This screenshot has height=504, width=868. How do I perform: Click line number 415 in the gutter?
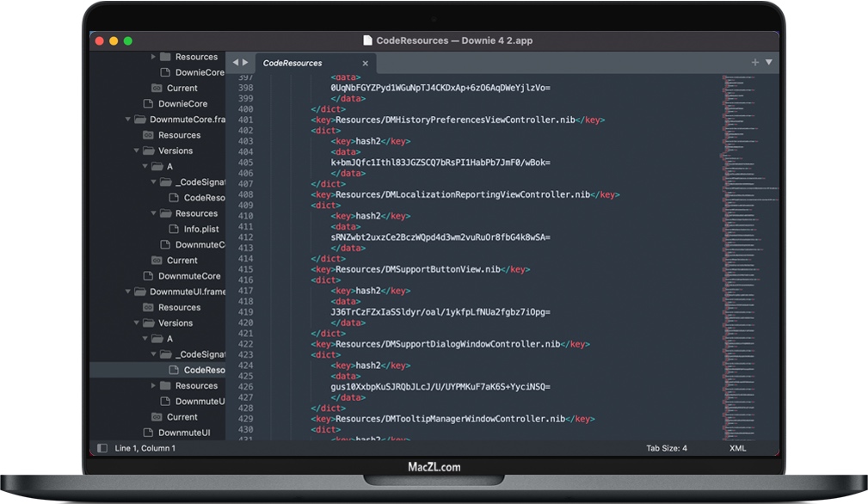(244, 269)
